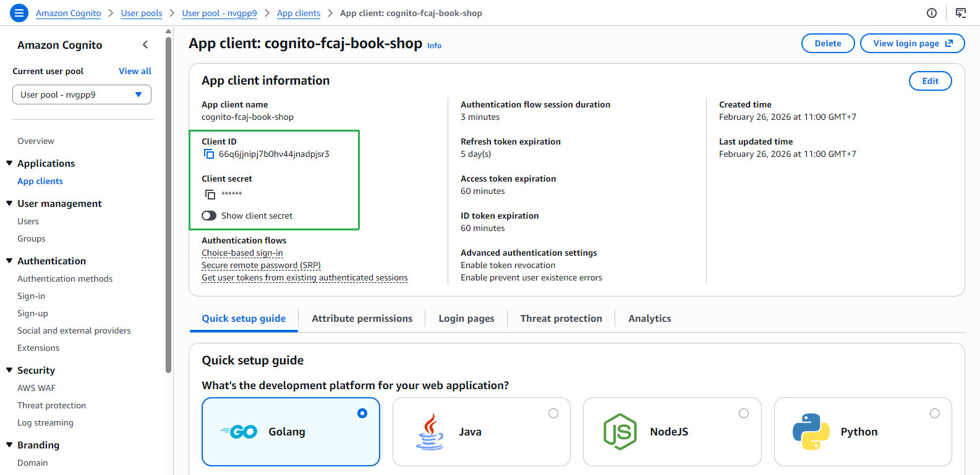Collapse the Authentication section

coord(9,261)
